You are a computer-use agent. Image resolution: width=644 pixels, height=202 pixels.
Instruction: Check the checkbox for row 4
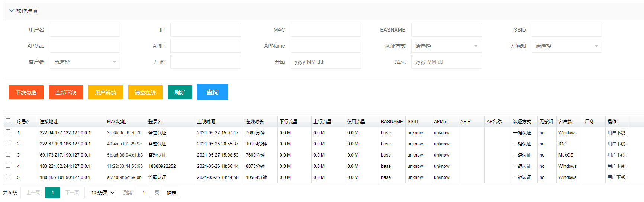pos(8,166)
